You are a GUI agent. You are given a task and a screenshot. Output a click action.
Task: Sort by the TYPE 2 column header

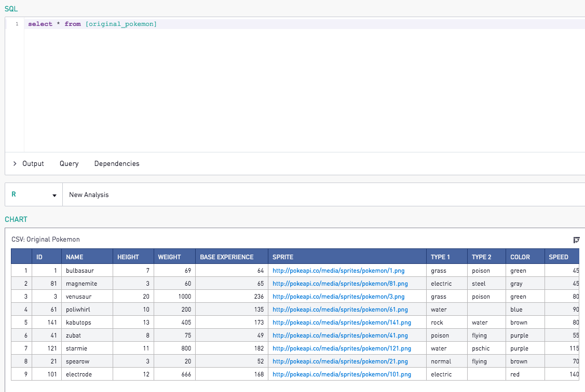click(486, 257)
